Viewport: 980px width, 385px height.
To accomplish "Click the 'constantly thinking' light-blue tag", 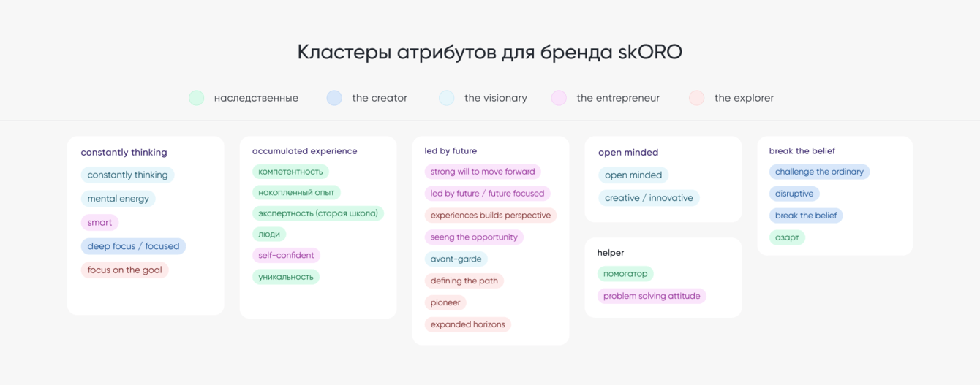I will click(128, 175).
